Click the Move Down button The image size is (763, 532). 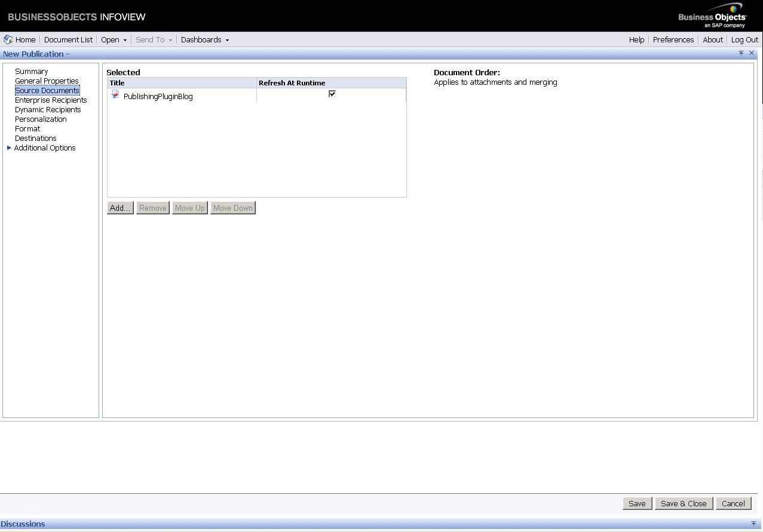point(233,208)
